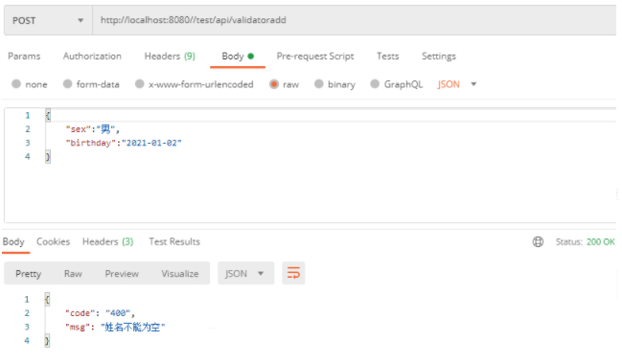Open the POST method dropdown
This screenshot has width=622, height=364.
tap(48, 20)
